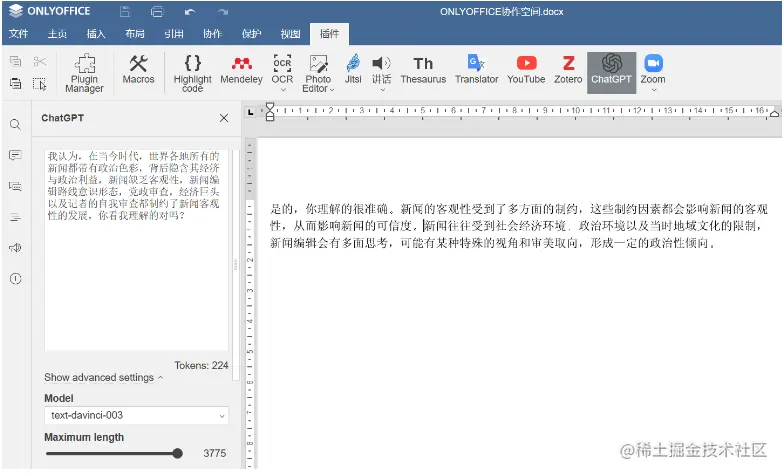Start the Jitsi plugin
Screen dimensions: 783x475
tap(353, 69)
